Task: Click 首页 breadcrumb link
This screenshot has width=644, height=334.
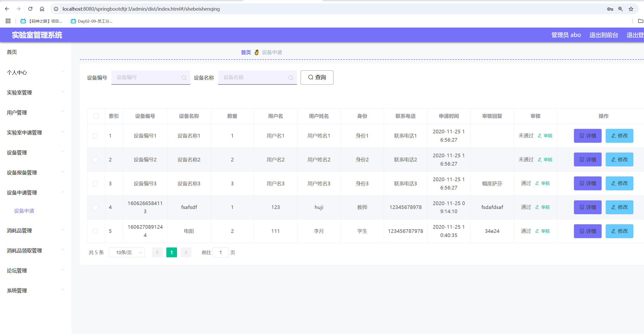Action: 246,52
